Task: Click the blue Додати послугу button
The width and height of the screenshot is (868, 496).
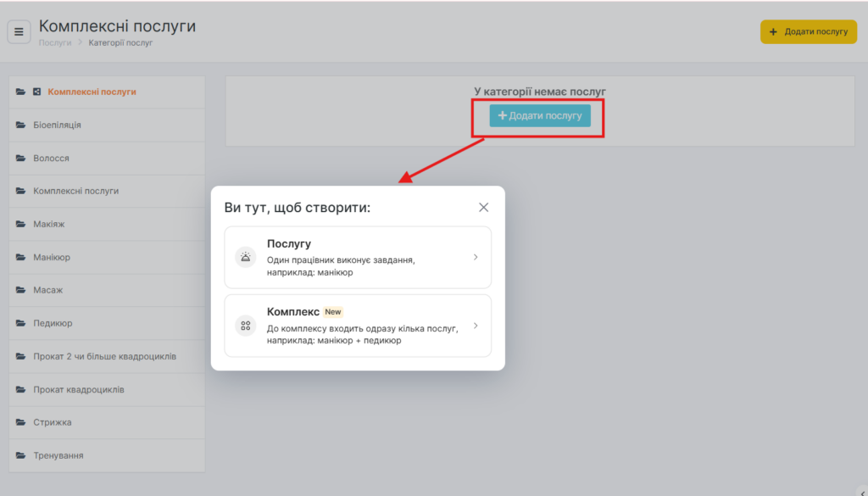Action: click(540, 116)
